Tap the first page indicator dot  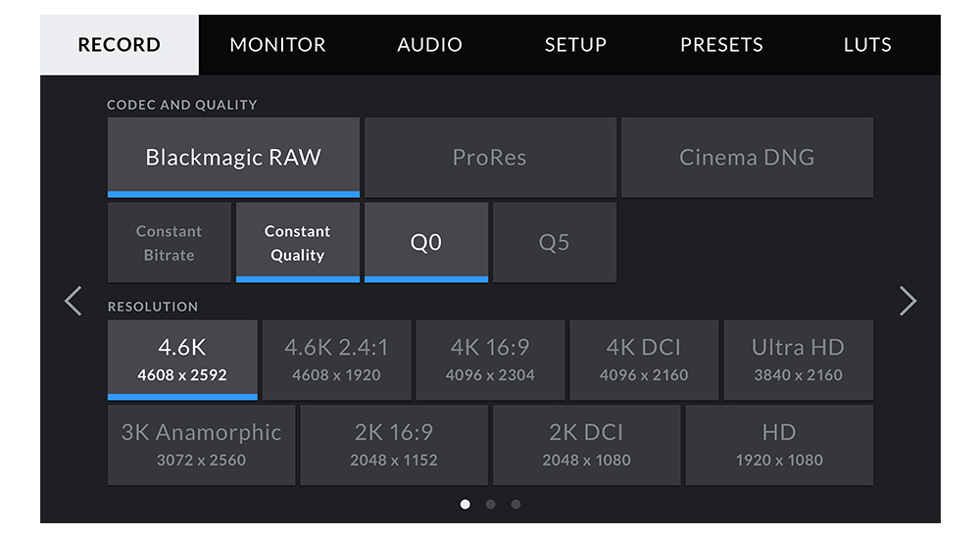(x=465, y=505)
